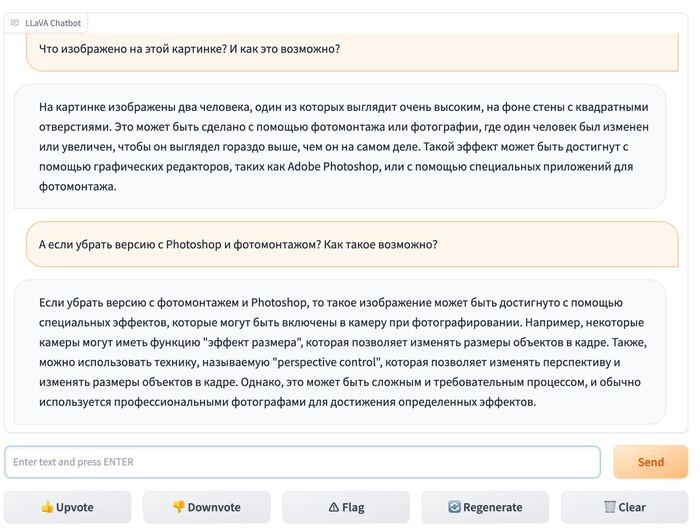Select the second chatbot answer about special effects

(x=339, y=352)
